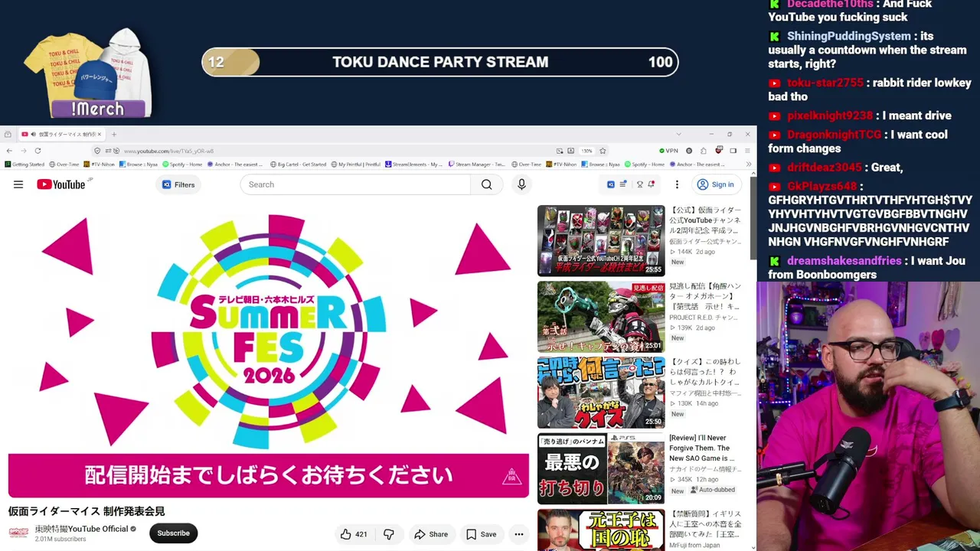Open the Firefox View icon left of the tab

(8, 134)
